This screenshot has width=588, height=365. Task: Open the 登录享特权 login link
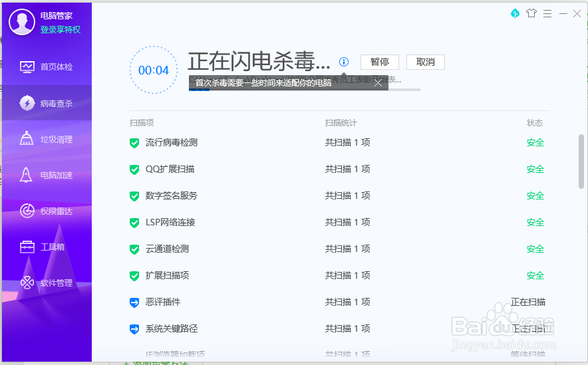[x=61, y=30]
